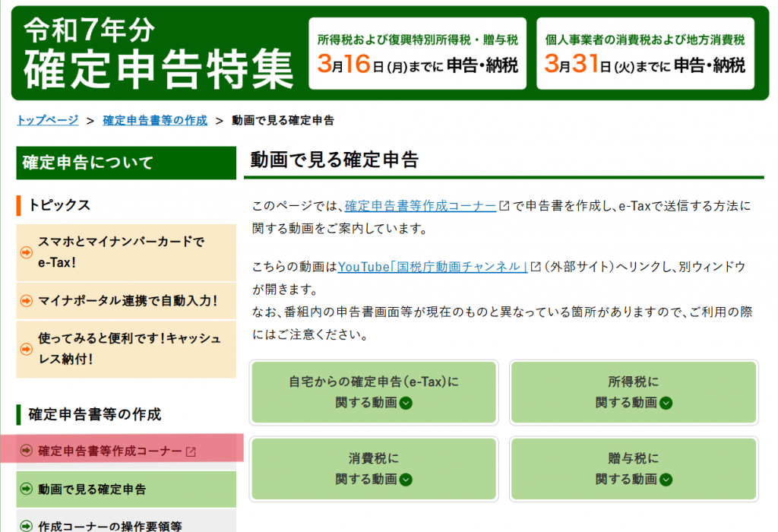This screenshot has width=778, height=532.
Task: Click external link icon after YouTube国税庁動画チャンネル
Action: pyautogui.click(x=536, y=267)
